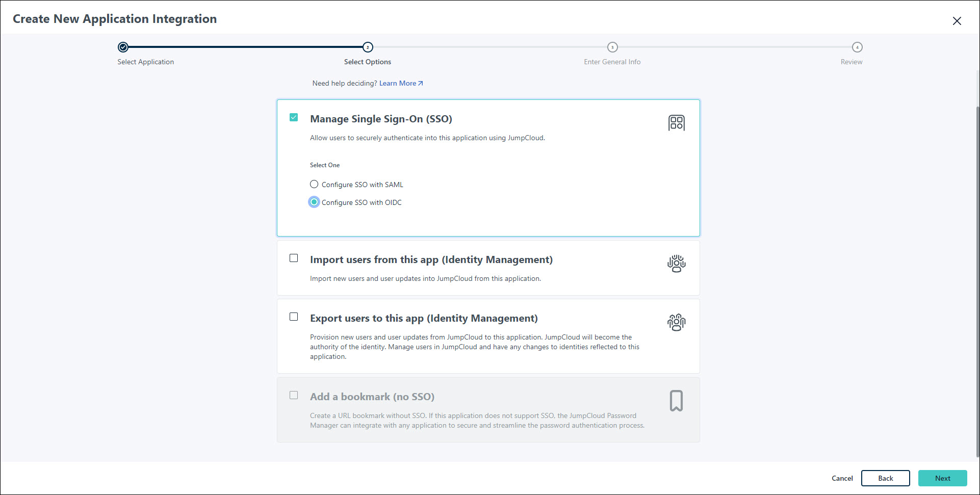Check Add a bookmark (no SSO)
The image size is (980, 495).
pos(294,395)
